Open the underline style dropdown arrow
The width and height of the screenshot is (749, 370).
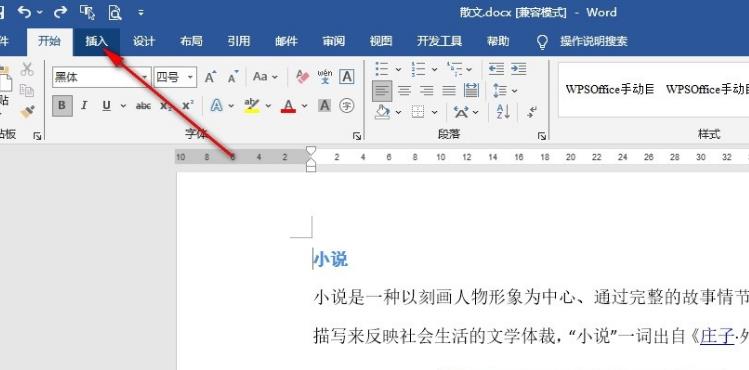(123, 106)
